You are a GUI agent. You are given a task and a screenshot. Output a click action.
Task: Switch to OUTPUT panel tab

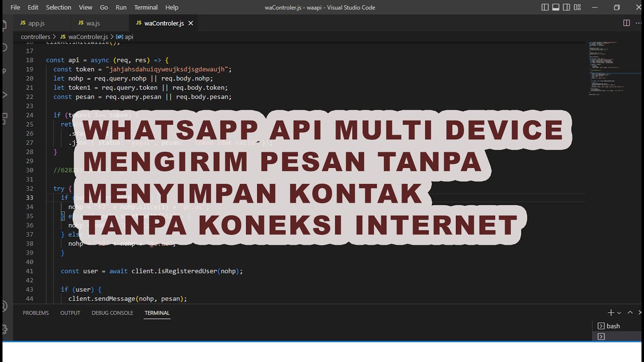(x=70, y=313)
